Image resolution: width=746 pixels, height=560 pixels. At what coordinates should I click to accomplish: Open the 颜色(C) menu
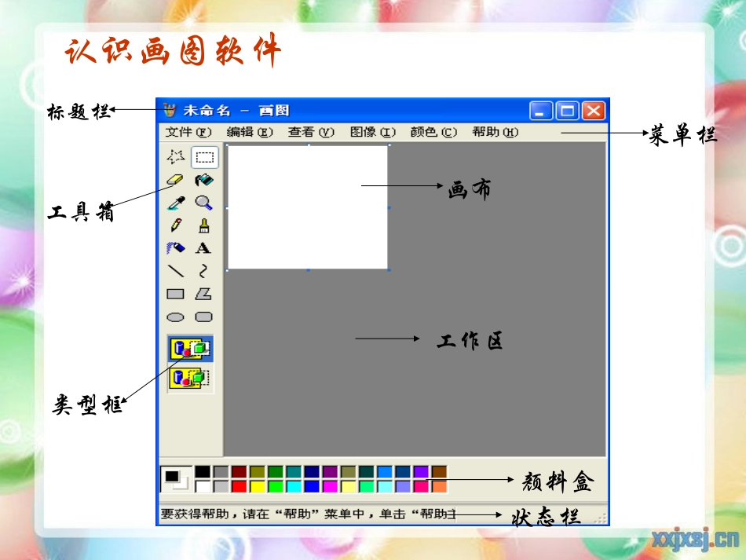pos(434,132)
